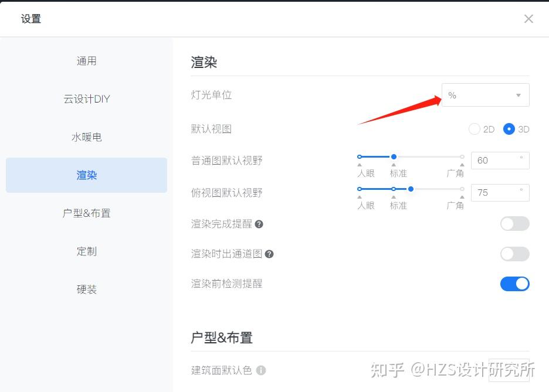Select the 2D default view radio
Image resolution: width=549 pixels, height=392 pixels.
click(x=475, y=129)
